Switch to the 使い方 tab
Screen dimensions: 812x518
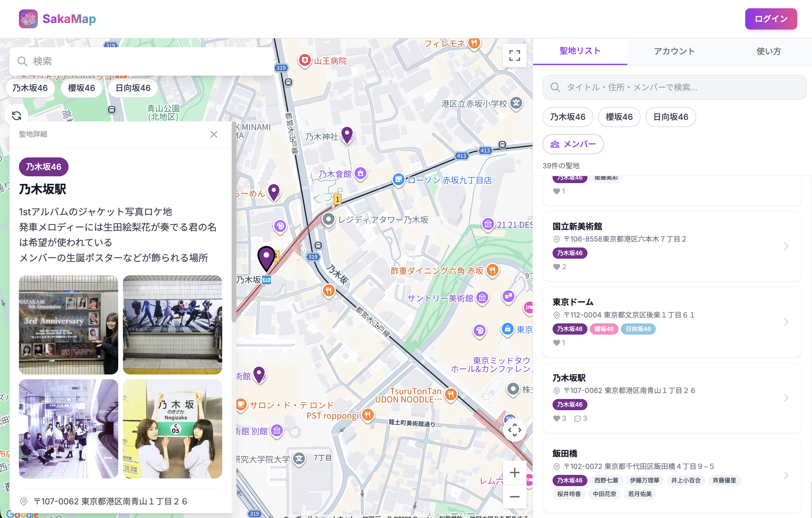pyautogui.click(x=769, y=51)
